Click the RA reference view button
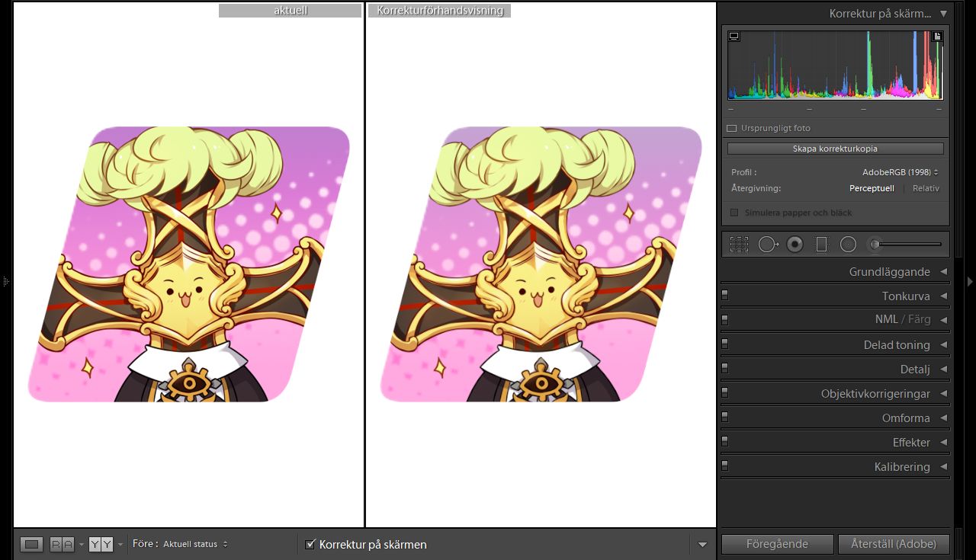Screen dimensions: 976x560 62,544
